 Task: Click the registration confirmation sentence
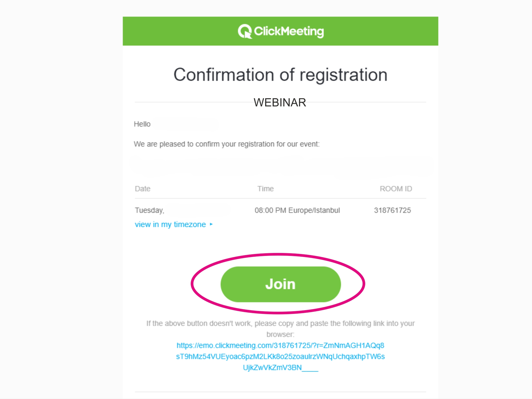pos(227,144)
